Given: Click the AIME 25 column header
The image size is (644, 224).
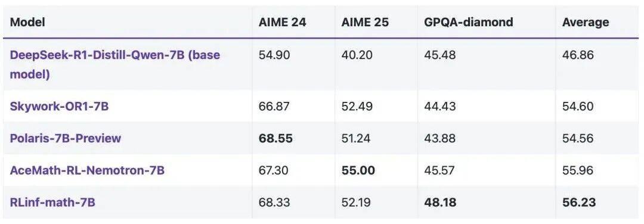Looking at the screenshot, I should pos(365,22).
